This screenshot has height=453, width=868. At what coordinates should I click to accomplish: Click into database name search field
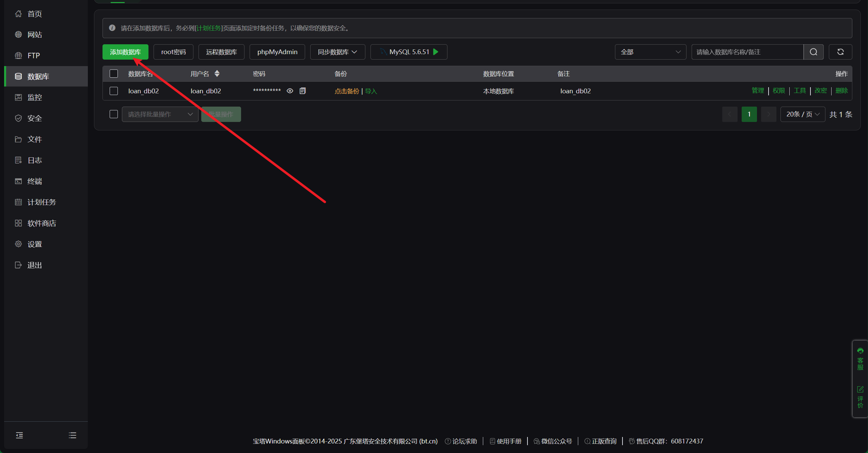click(x=747, y=52)
